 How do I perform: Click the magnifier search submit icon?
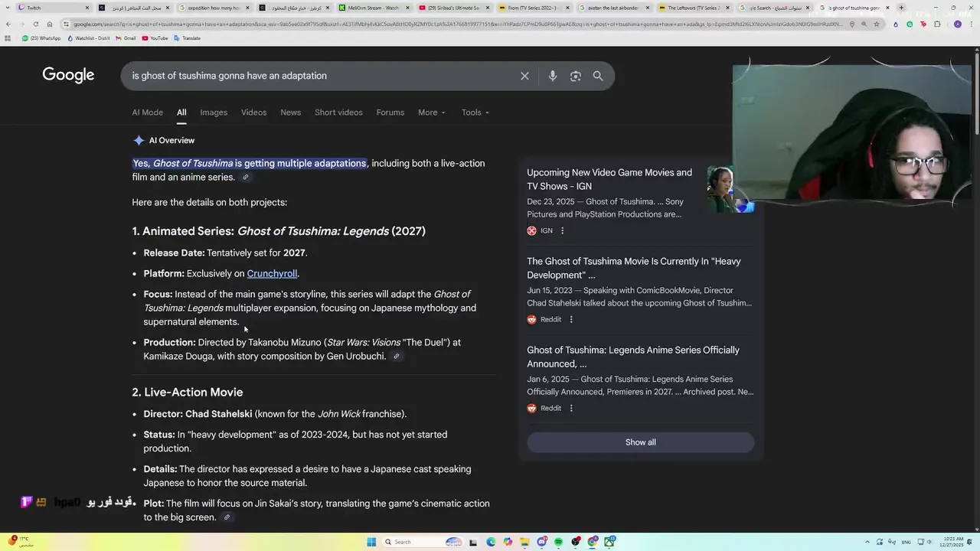[x=598, y=76]
